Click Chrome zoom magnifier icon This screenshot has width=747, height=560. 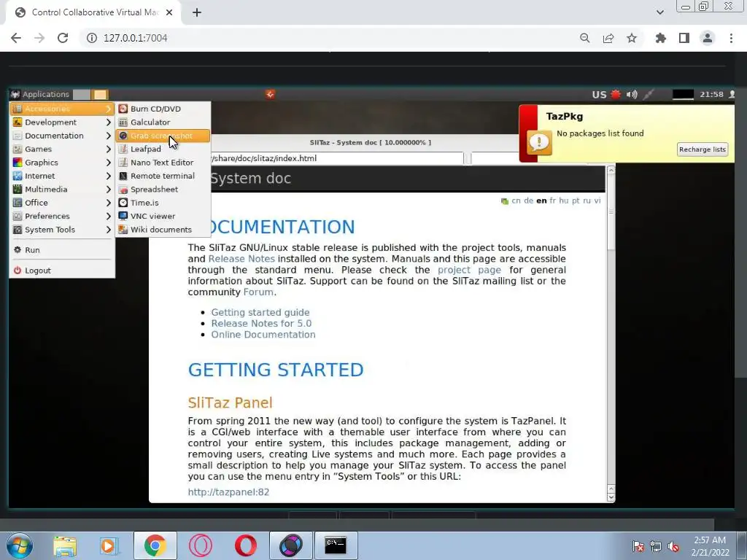click(584, 38)
